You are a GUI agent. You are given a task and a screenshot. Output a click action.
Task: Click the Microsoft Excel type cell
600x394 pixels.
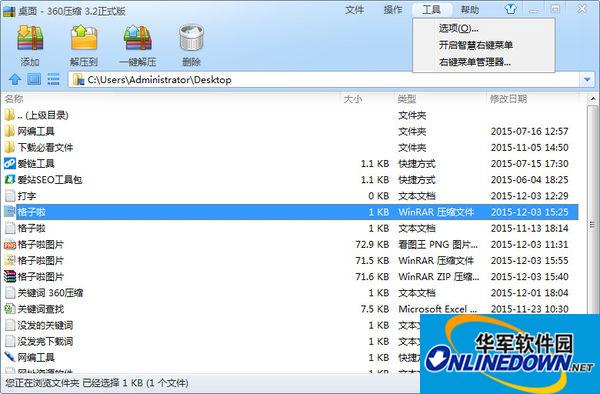coord(437,309)
